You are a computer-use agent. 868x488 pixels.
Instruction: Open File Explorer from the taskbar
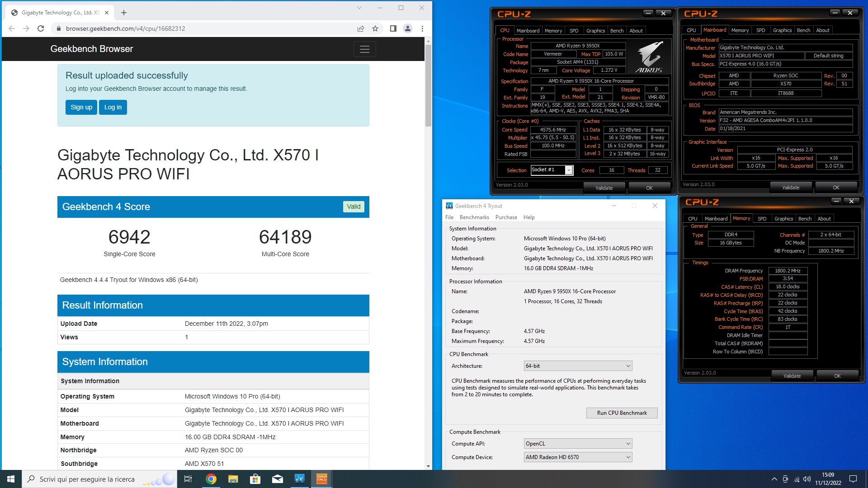click(233, 479)
